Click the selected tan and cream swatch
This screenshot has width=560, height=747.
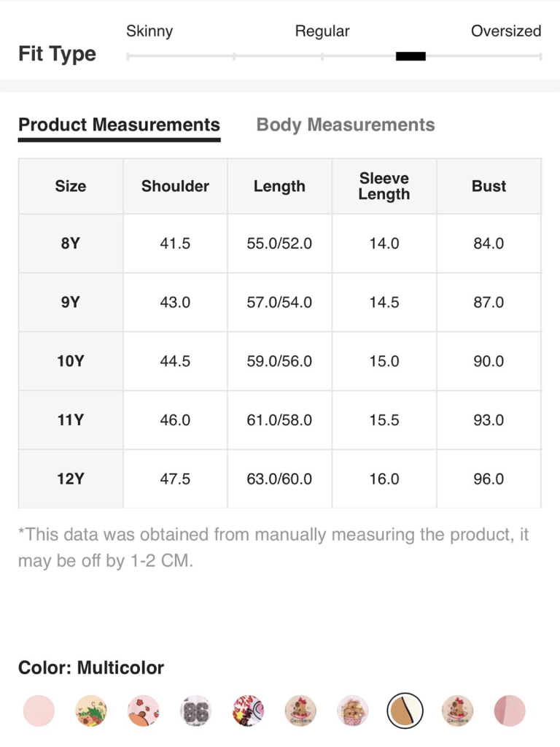[x=405, y=711]
